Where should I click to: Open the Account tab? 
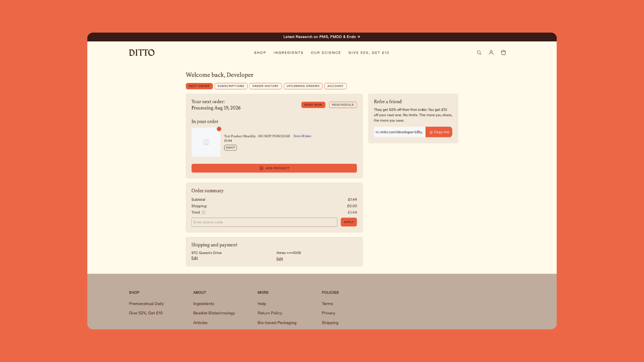(335, 86)
